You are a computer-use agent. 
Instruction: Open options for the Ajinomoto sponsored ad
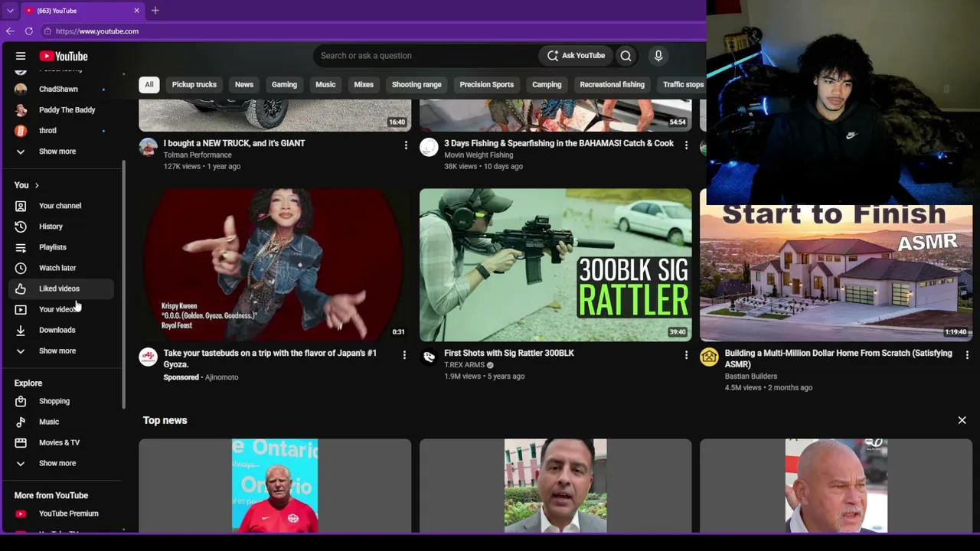coord(404,354)
